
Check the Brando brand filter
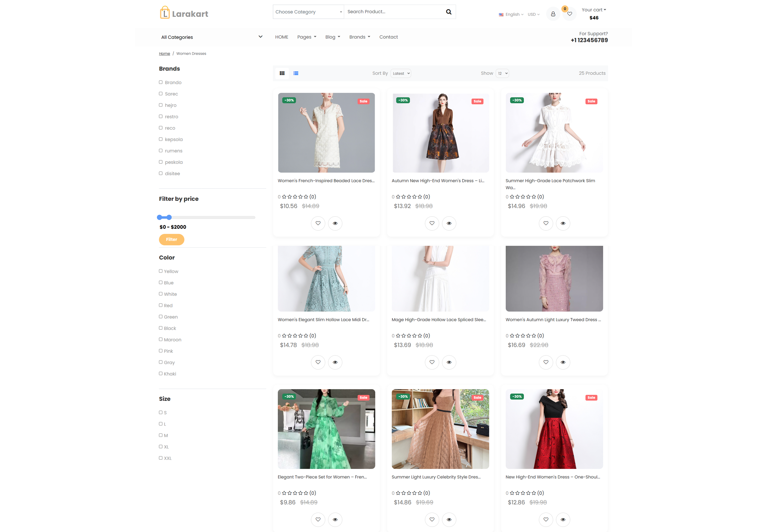(161, 82)
